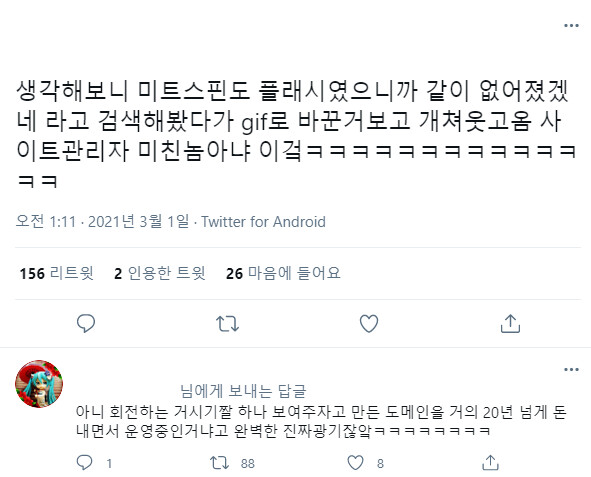The width and height of the screenshot is (591, 477).
Task: Reply to the main tweet
Action: point(86,324)
